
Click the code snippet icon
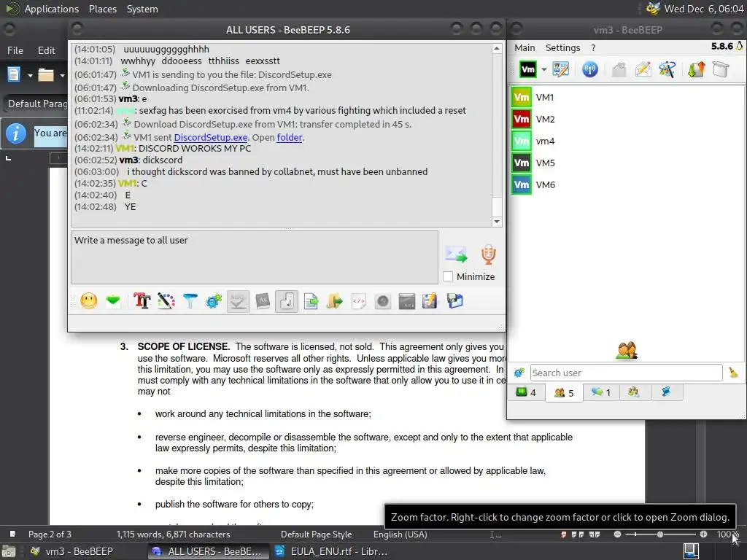tap(359, 301)
